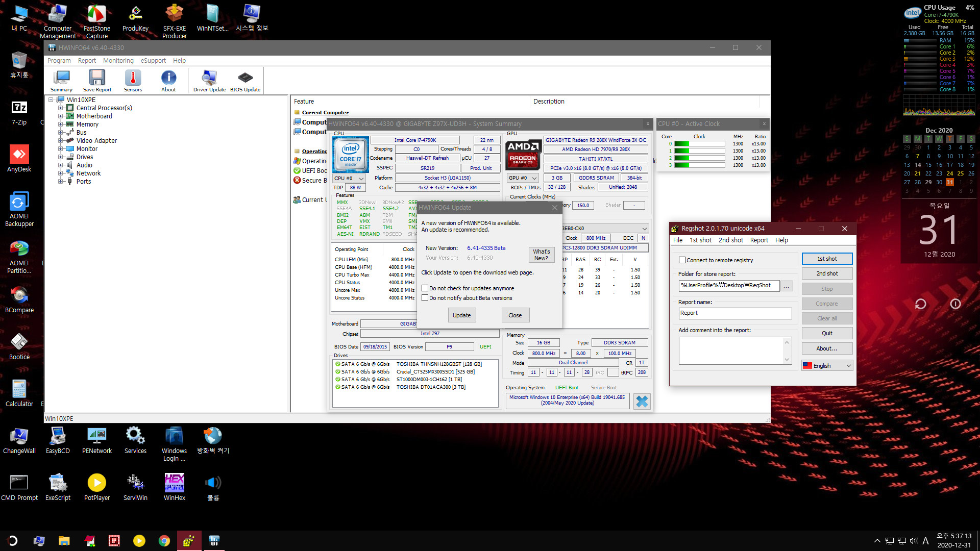Click the Update button in update dialog

(x=462, y=315)
